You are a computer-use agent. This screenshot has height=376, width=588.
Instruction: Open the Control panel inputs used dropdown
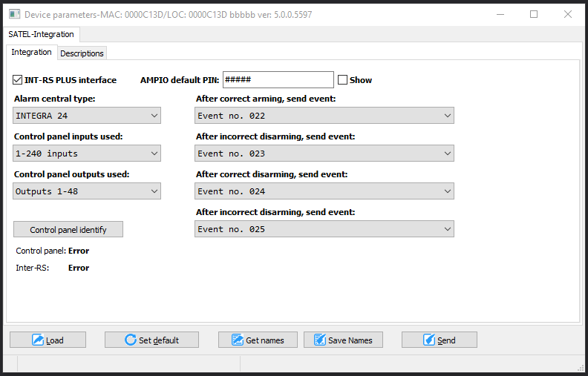point(87,154)
